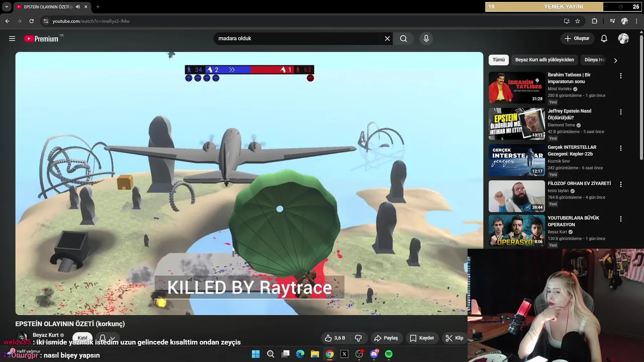
Task: Open Discord from taskbar
Action: click(x=374, y=354)
